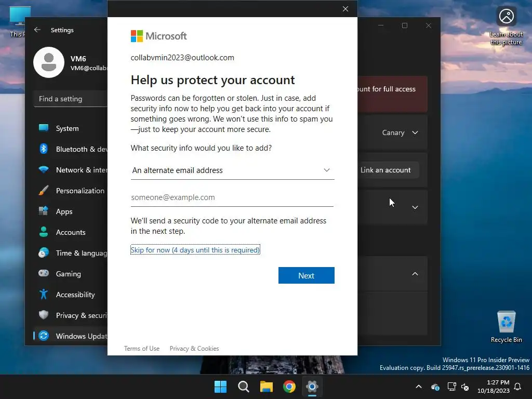Image resolution: width=532 pixels, height=399 pixels.
Task: Launch Google Chrome from the taskbar
Action: 289,387
